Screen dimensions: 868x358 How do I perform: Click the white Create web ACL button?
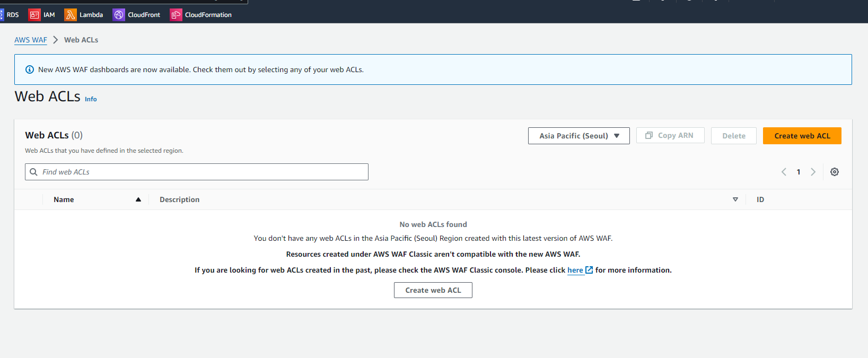[433, 290]
